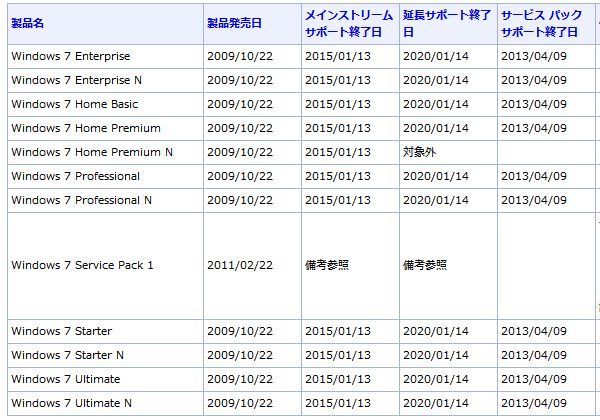The image size is (600, 420).
Task: Click Windows 7 Starter N mainstream date 2015/01/13
Action: 338,355
